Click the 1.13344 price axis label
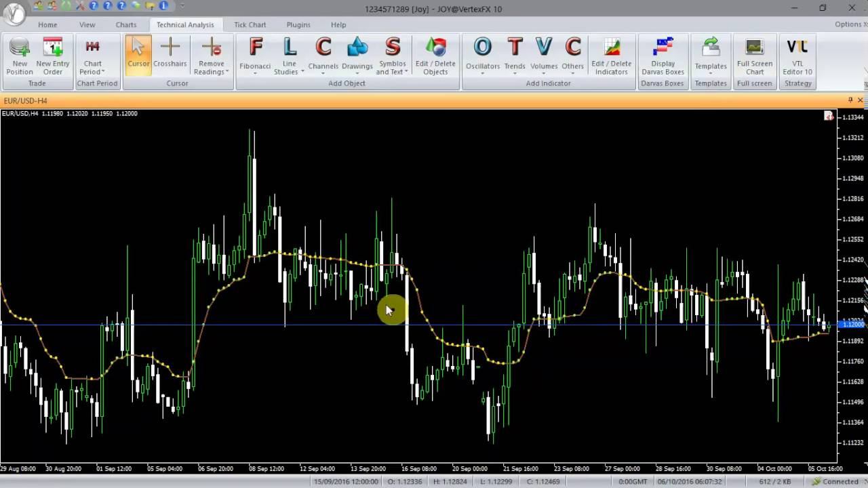This screenshot has width=868, height=488. pos(854,117)
